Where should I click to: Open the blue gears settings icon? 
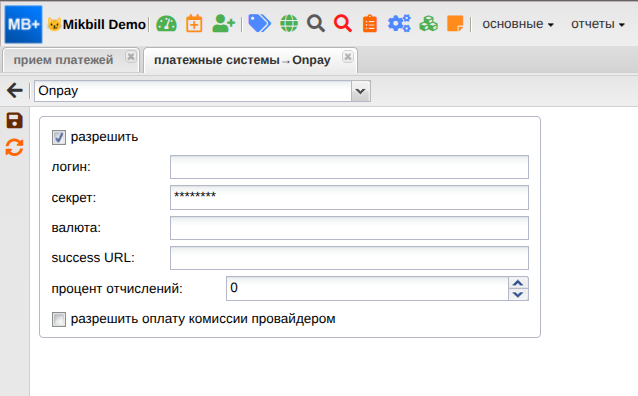(399, 24)
